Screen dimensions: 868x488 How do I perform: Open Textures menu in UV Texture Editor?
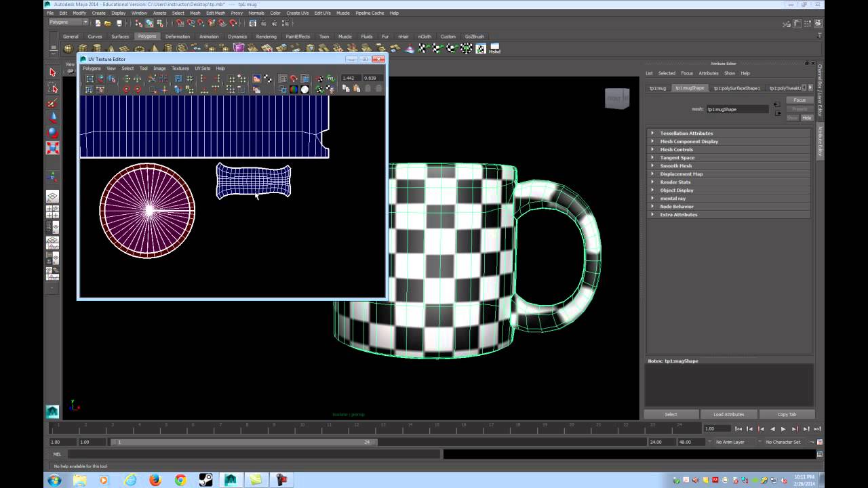180,68
